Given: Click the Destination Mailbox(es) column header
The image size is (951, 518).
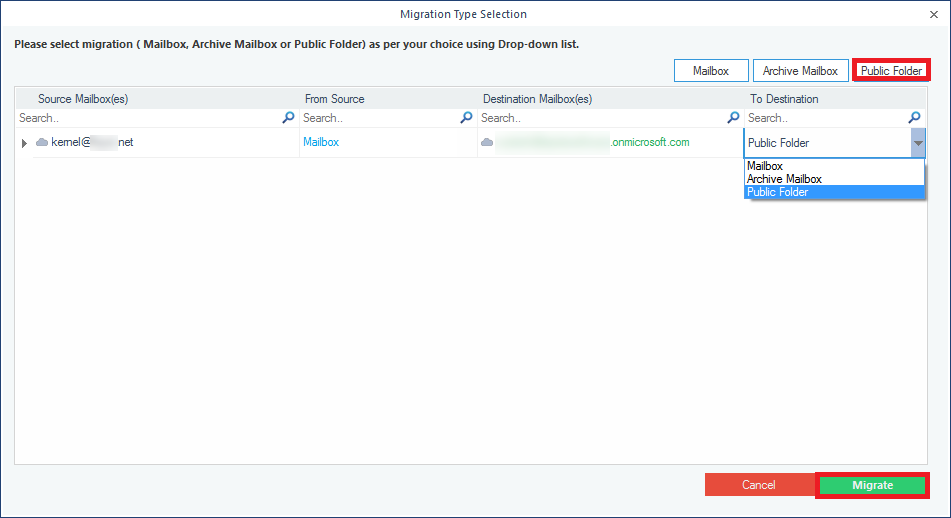Looking at the screenshot, I should pyautogui.click(x=537, y=99).
